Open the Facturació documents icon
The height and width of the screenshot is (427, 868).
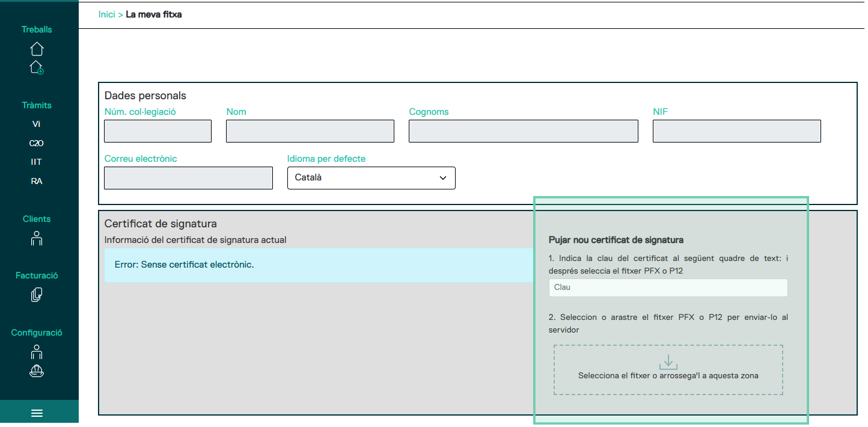[37, 295]
